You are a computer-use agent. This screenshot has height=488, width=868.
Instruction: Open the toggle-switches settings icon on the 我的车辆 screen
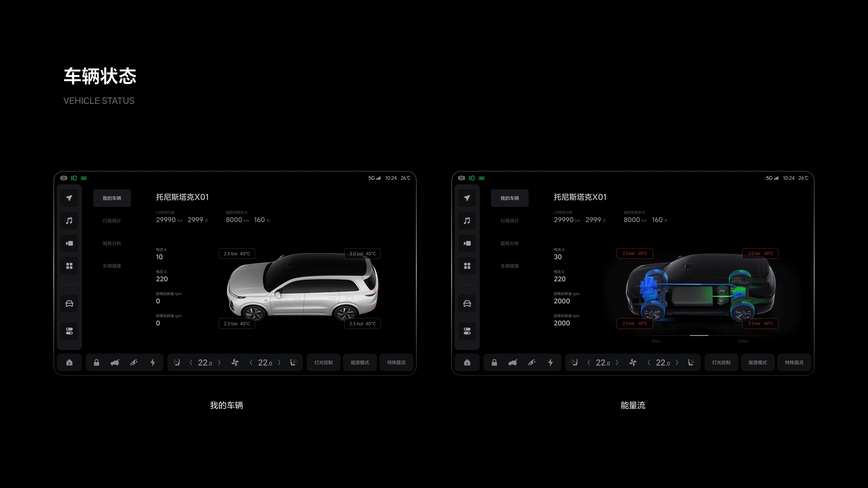(69, 331)
